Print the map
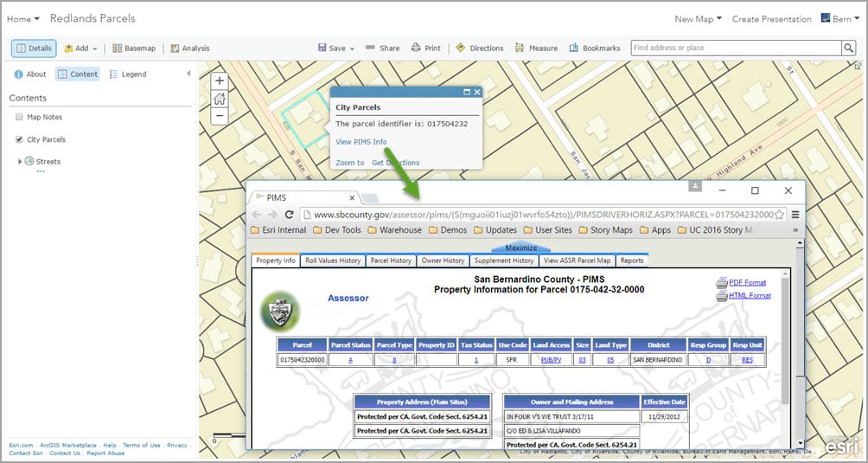 [425, 48]
